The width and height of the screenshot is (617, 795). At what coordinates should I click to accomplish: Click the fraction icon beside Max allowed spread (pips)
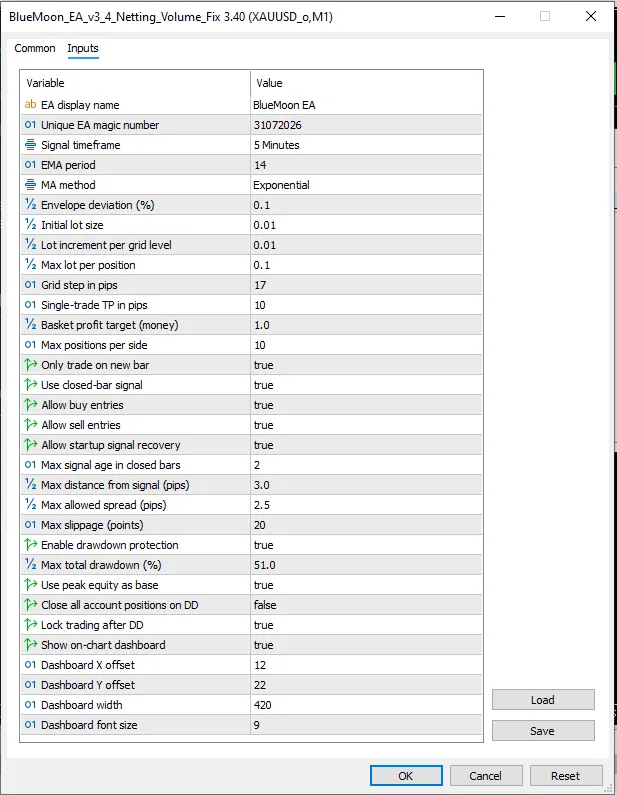30,505
